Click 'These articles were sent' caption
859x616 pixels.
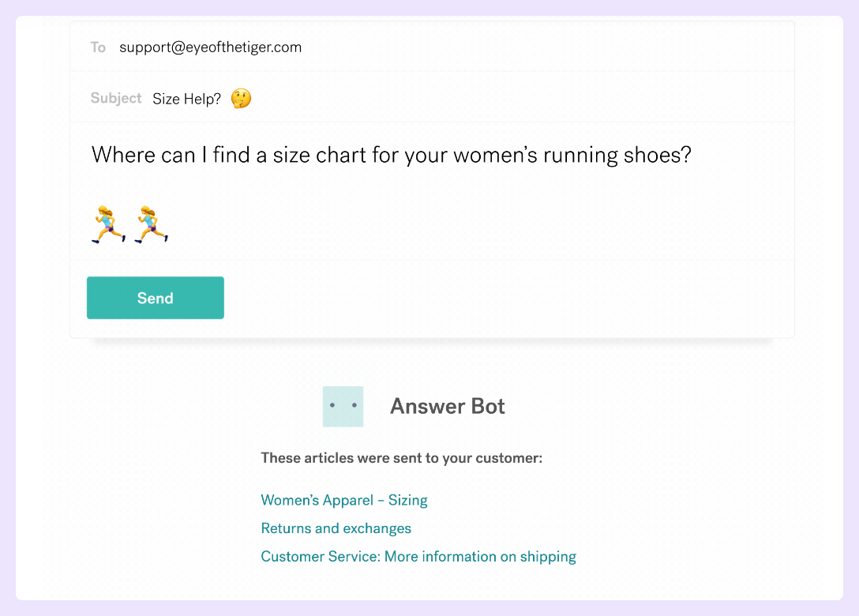pyautogui.click(x=401, y=458)
